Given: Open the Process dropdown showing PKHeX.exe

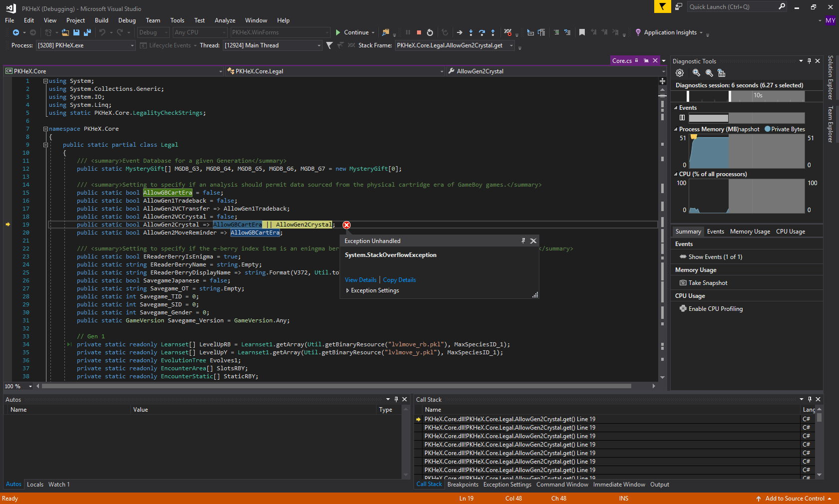Looking at the screenshot, I should coord(133,45).
